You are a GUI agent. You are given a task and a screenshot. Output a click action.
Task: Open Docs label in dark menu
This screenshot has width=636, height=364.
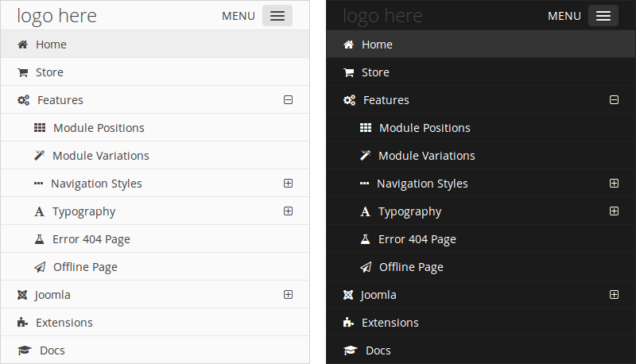[x=378, y=350]
